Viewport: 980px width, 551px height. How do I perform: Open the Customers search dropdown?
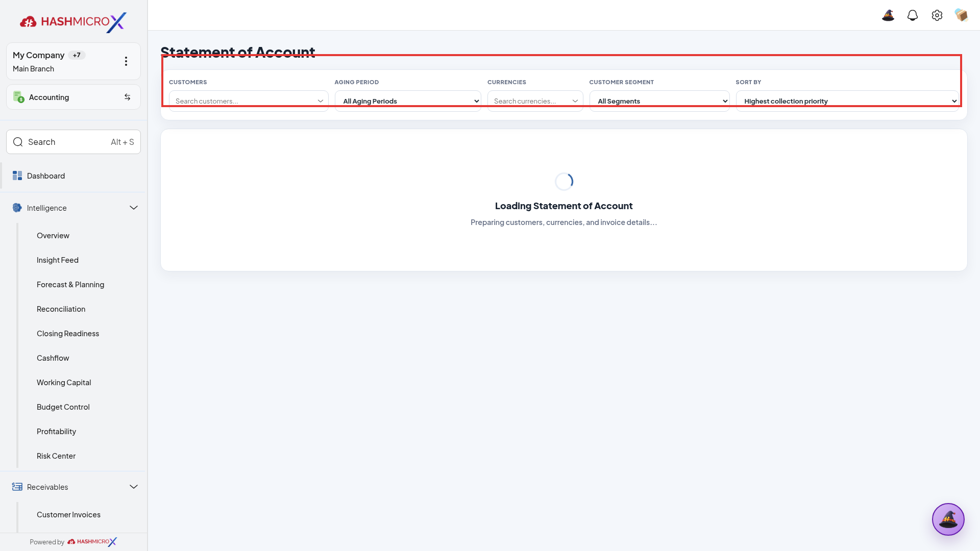pyautogui.click(x=249, y=101)
